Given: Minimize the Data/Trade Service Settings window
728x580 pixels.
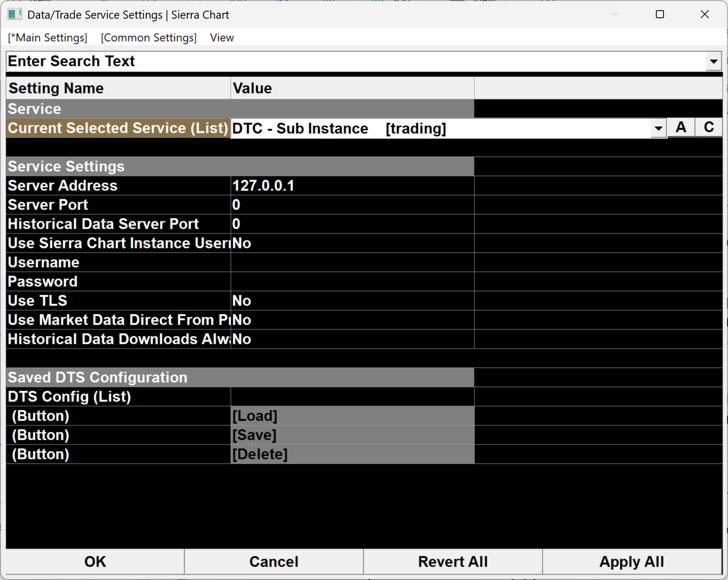Looking at the screenshot, I should 615,14.
